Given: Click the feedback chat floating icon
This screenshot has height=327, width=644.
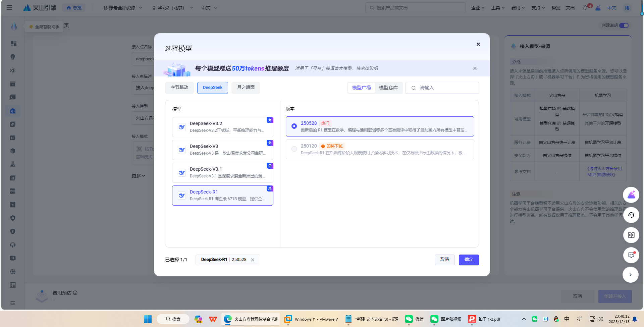Looking at the screenshot, I should tap(631, 255).
